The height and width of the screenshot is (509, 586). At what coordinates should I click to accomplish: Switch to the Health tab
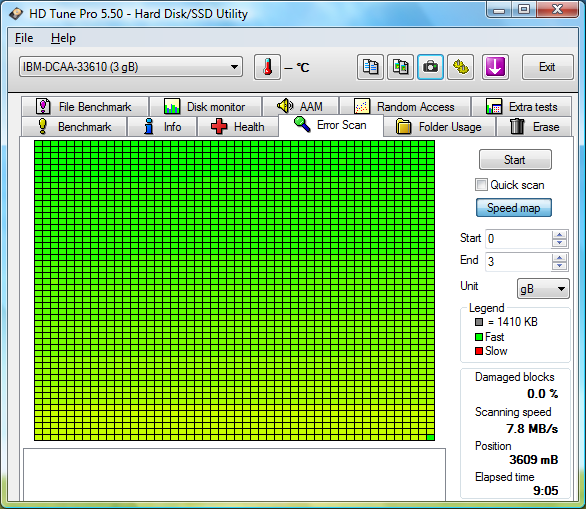(238, 127)
